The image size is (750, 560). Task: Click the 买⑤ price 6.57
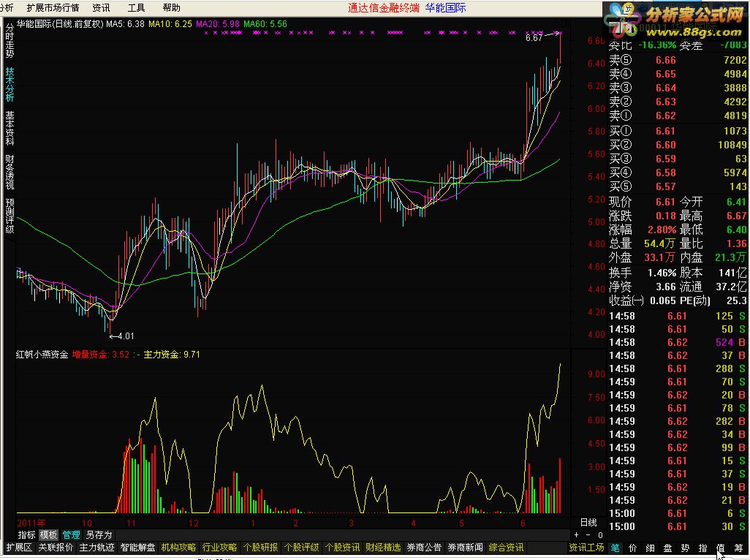click(x=666, y=186)
